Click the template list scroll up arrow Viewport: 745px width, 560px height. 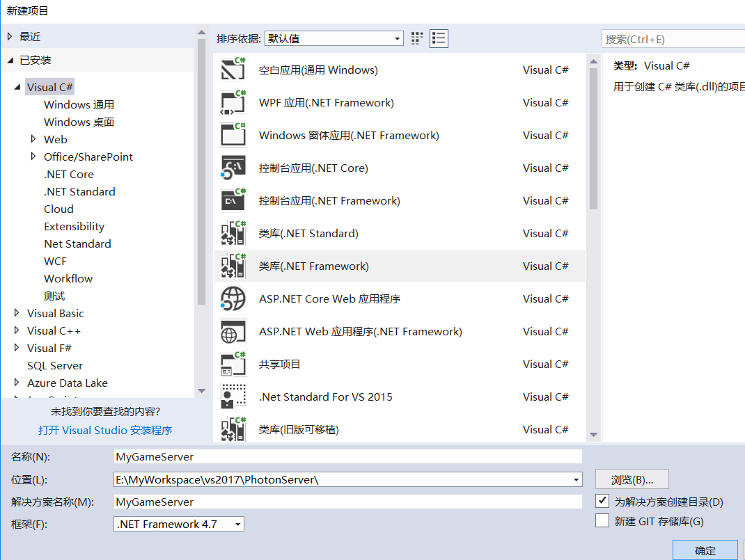pos(593,61)
